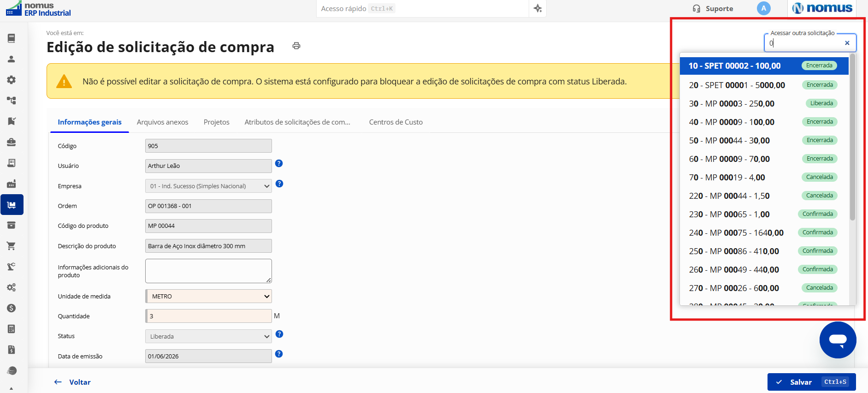The image size is (868, 393).
Task: Select request 240 - MP 00075 - 1640,00
Action: pos(764,232)
